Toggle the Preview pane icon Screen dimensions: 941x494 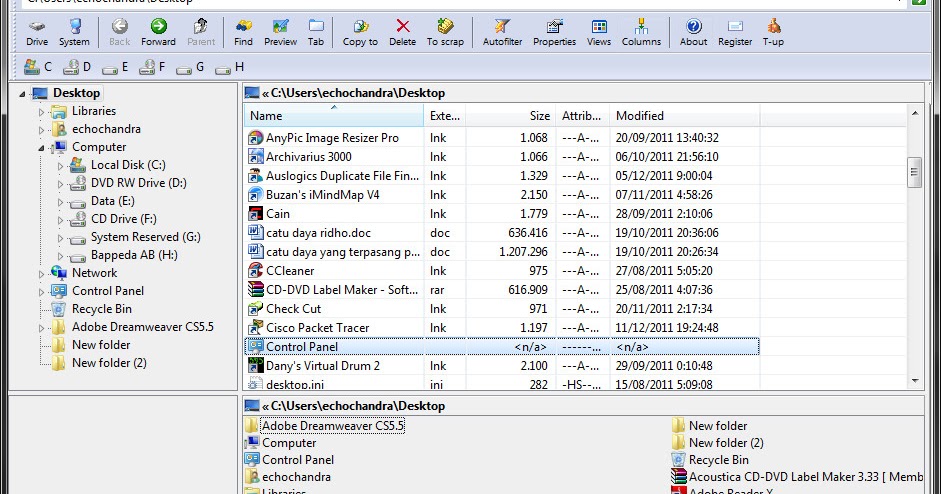click(280, 32)
